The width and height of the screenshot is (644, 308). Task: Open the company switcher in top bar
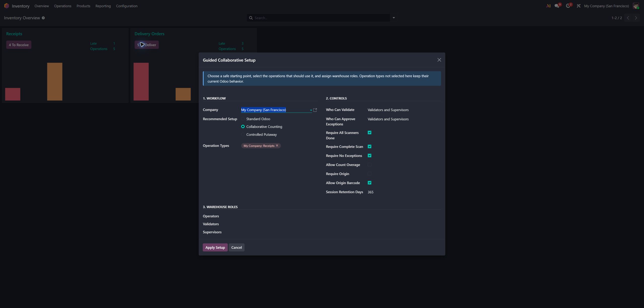click(x=606, y=6)
